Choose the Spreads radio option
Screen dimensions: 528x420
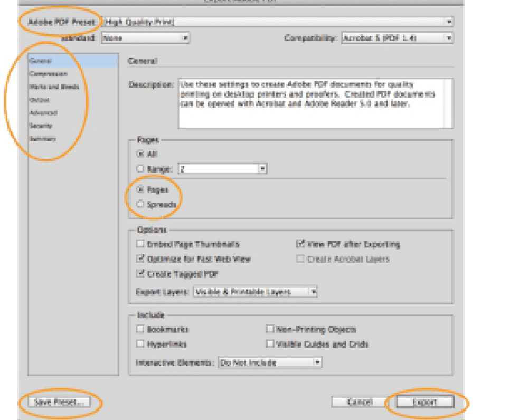(140, 204)
